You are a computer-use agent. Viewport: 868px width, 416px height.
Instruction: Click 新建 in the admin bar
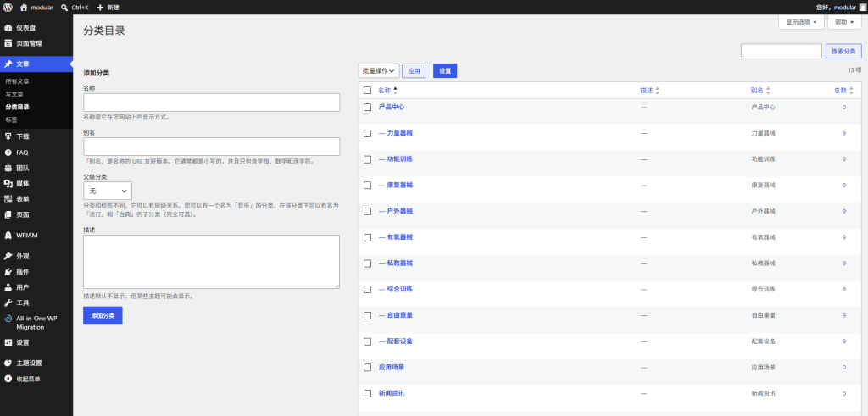[108, 8]
